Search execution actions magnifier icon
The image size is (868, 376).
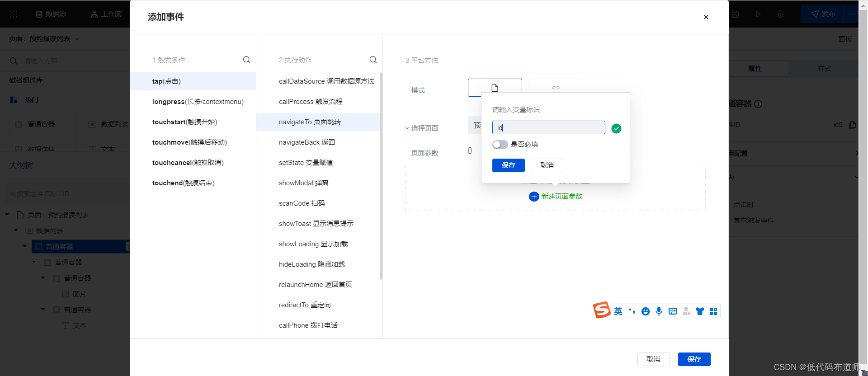pyautogui.click(x=373, y=60)
